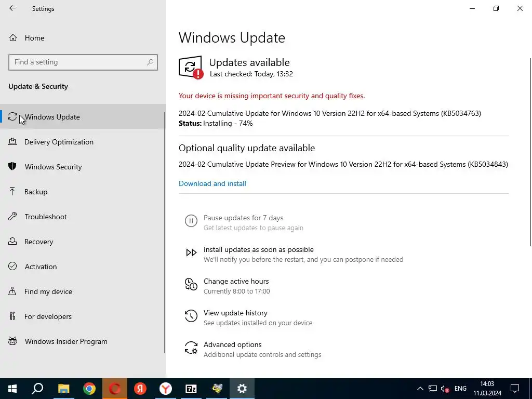Click the For developers tools icon
The image size is (532, 399).
pos(12,316)
